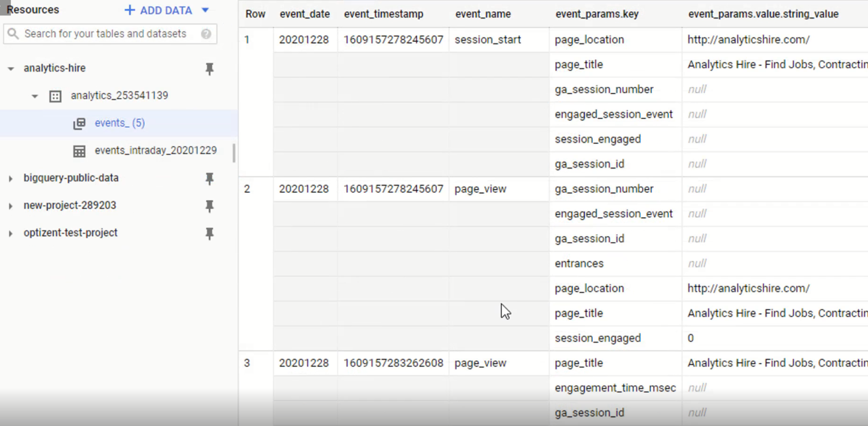Unpin the optizent-test-project project

210,233
